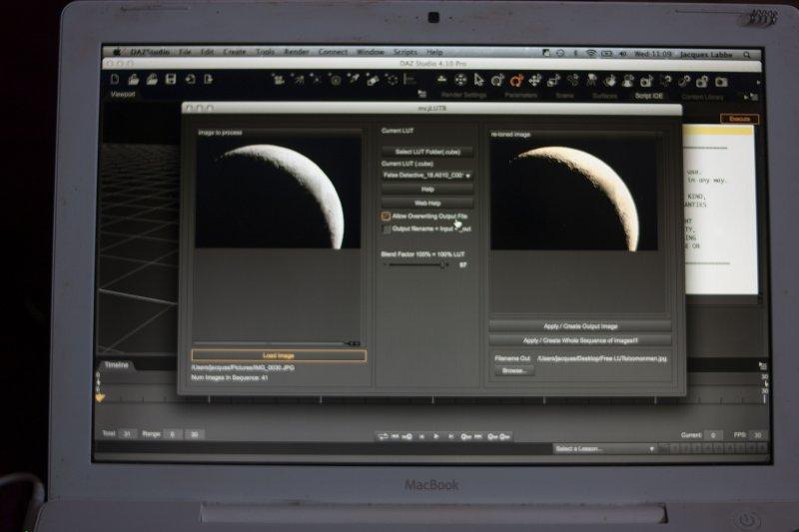Click the Help button in the LUT dialog

point(427,190)
